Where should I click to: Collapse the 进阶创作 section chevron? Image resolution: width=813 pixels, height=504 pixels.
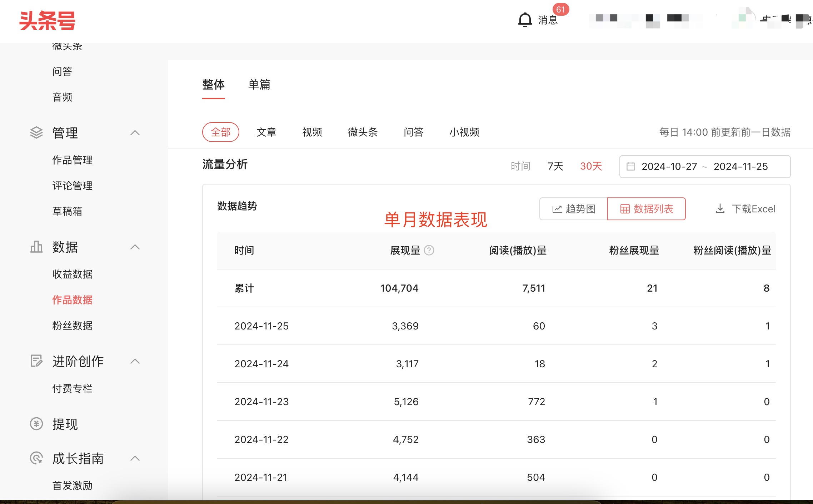(135, 361)
